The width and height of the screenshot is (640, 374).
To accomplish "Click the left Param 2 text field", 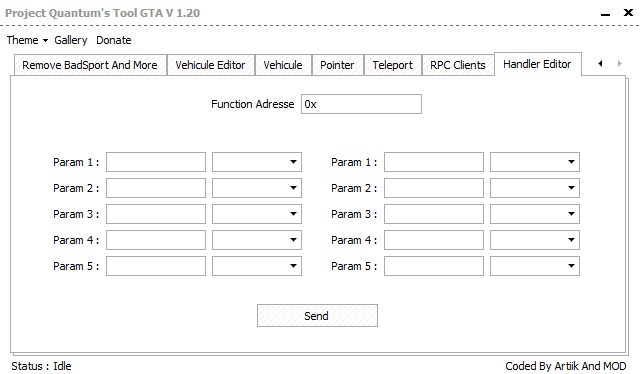I will [x=156, y=188].
